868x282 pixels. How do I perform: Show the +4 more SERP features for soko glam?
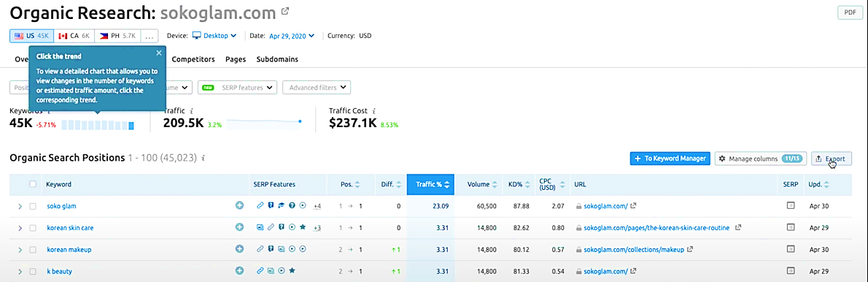coord(317,206)
